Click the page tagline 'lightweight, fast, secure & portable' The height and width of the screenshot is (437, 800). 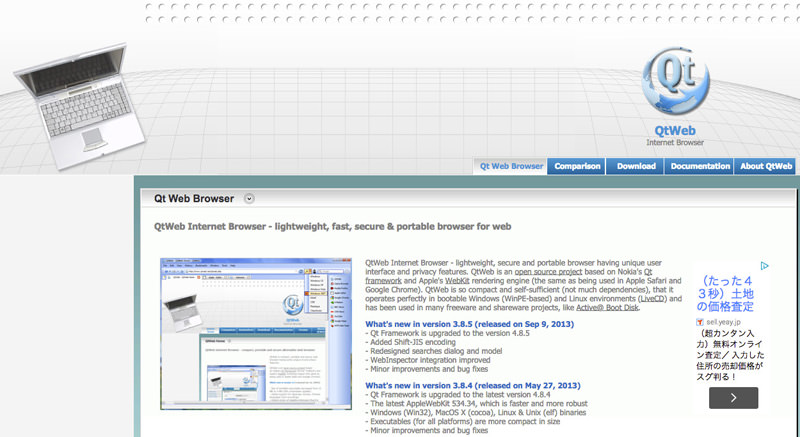[332, 226]
